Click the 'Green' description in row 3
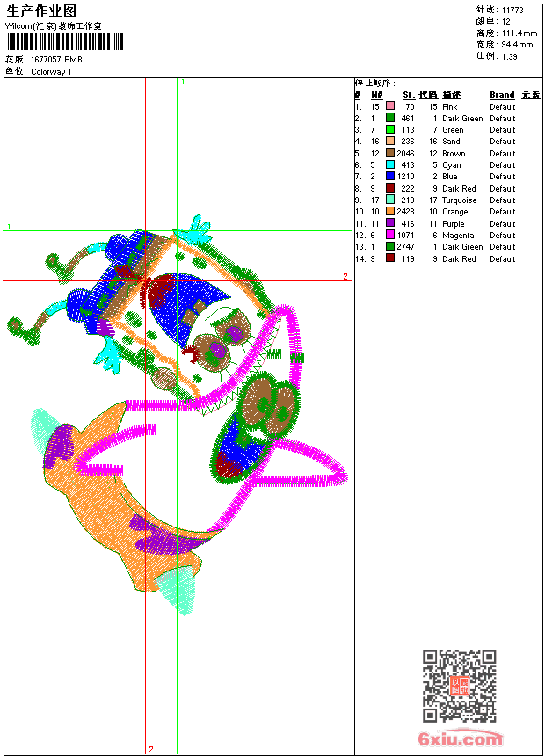This screenshot has height=756, width=545. click(453, 130)
